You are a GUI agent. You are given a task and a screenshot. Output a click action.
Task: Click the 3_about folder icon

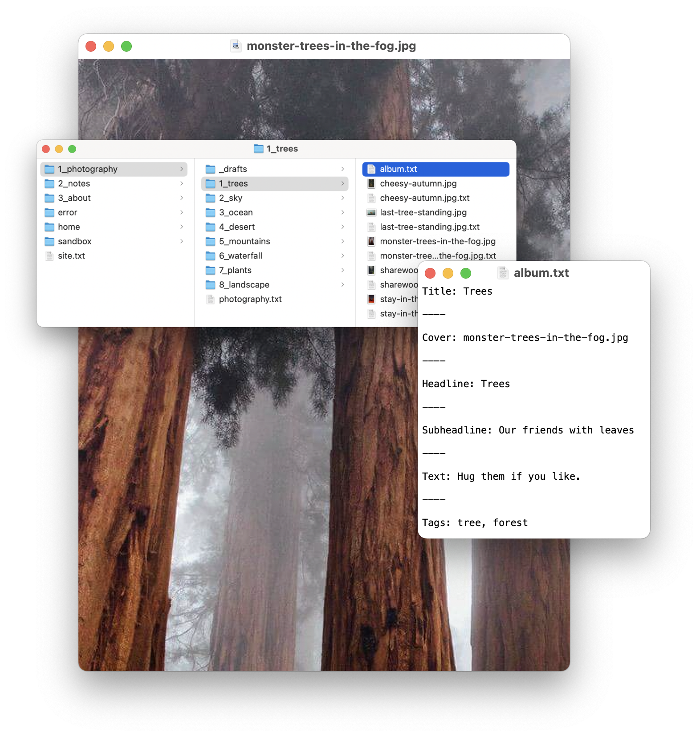49,198
